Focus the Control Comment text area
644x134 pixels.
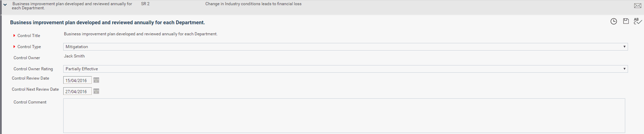click(344, 116)
